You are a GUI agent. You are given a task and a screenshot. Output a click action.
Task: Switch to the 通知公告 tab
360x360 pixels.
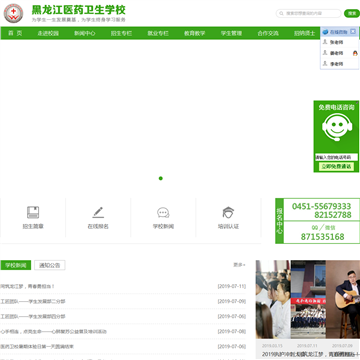(50, 265)
